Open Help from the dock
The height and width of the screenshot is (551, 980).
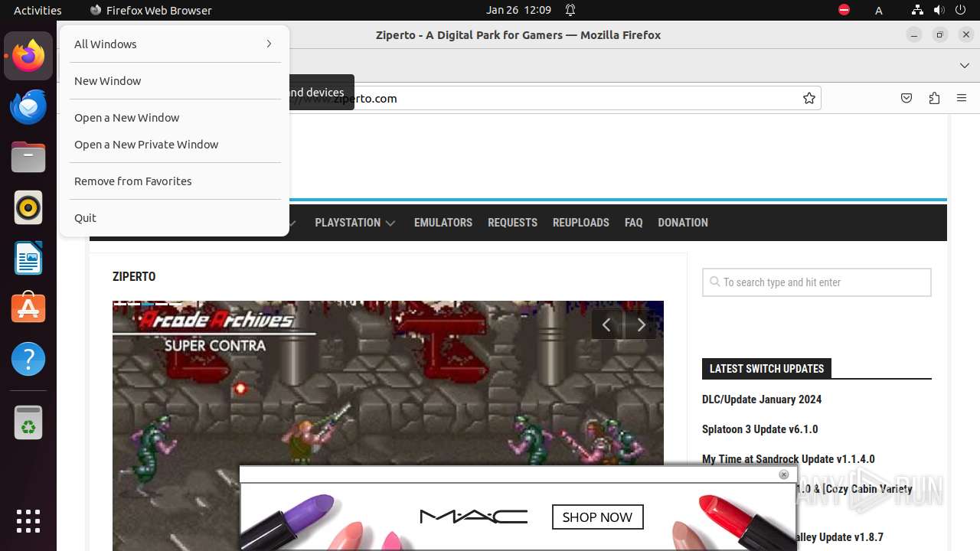pyautogui.click(x=28, y=359)
